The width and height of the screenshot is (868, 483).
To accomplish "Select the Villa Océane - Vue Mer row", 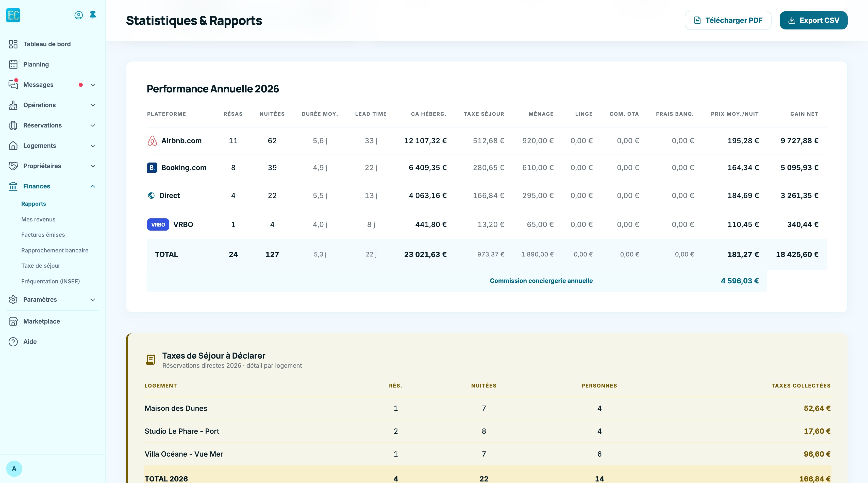I will 488,454.
